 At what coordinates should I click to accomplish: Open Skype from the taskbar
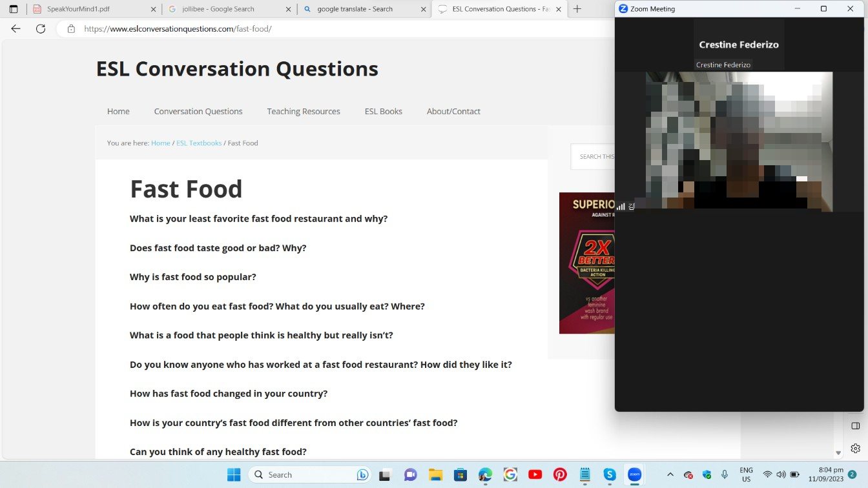click(610, 474)
